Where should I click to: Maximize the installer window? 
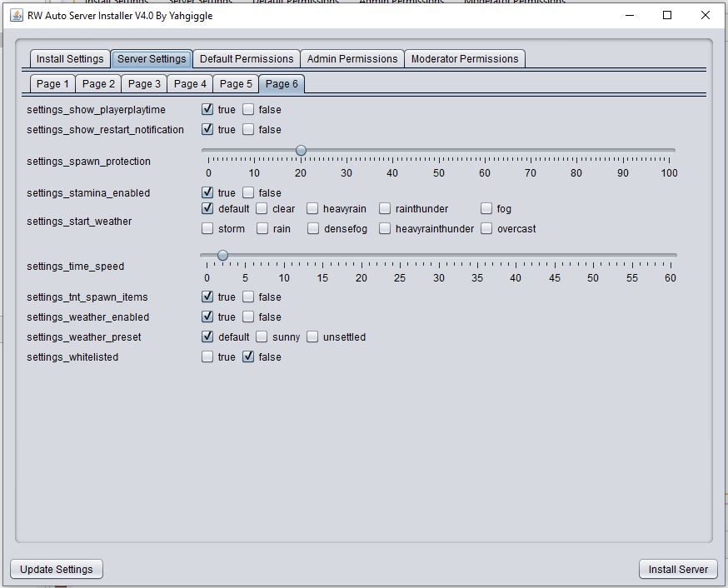[667, 15]
